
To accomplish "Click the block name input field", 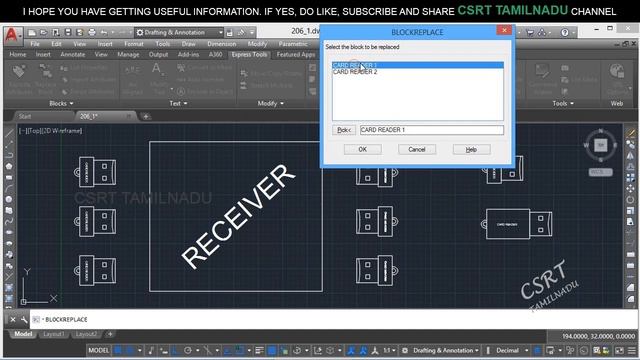I will coord(431,130).
